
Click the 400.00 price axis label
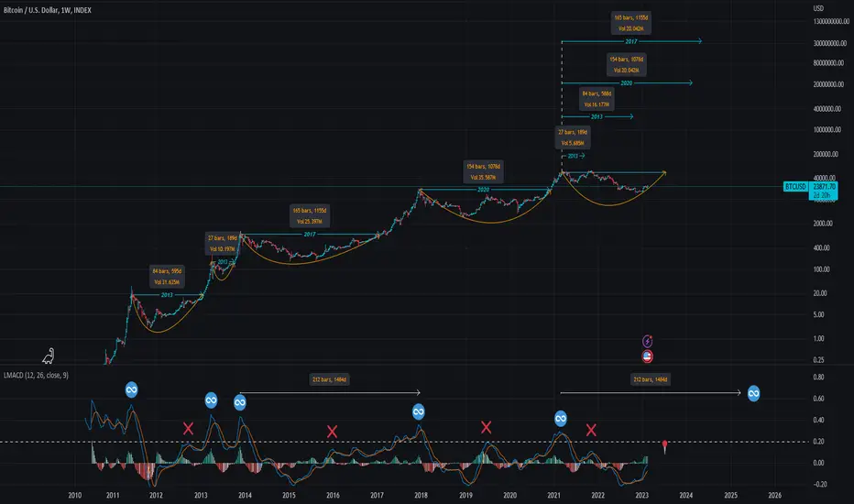pos(821,247)
